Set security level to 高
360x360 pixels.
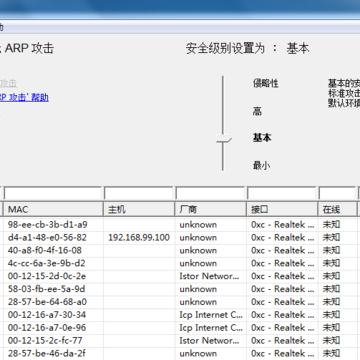pos(257,111)
